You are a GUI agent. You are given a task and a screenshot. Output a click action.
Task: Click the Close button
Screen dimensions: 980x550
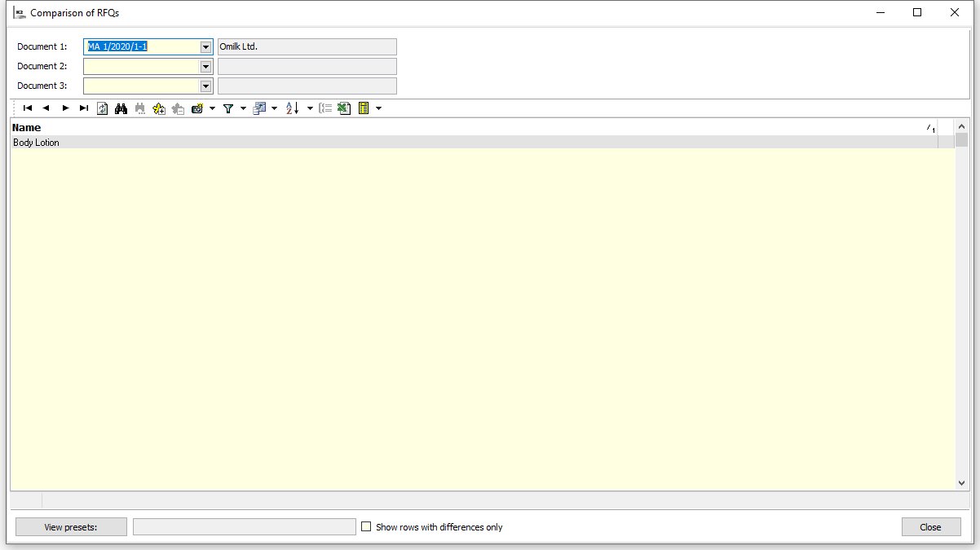coord(930,527)
